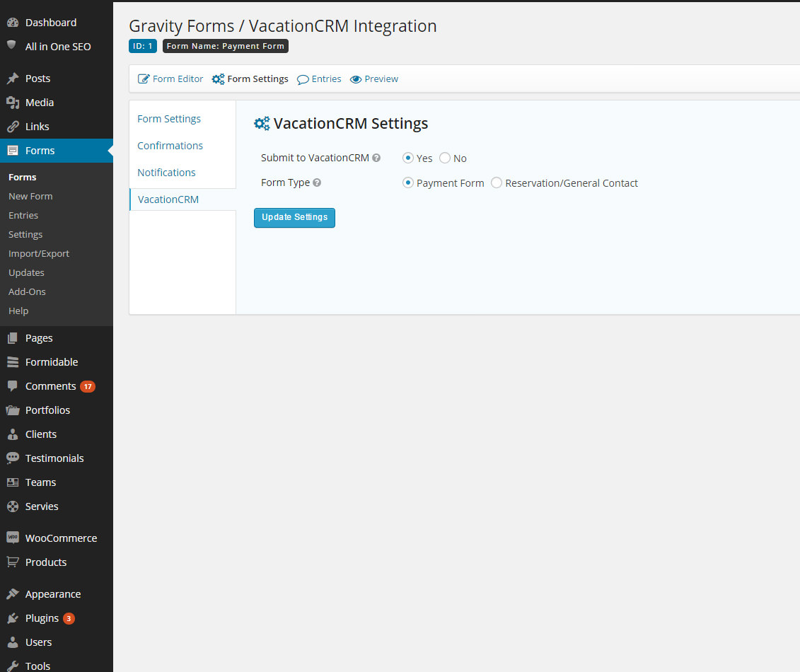
Task: Open Settings in the Forms submenu
Action: (25, 235)
